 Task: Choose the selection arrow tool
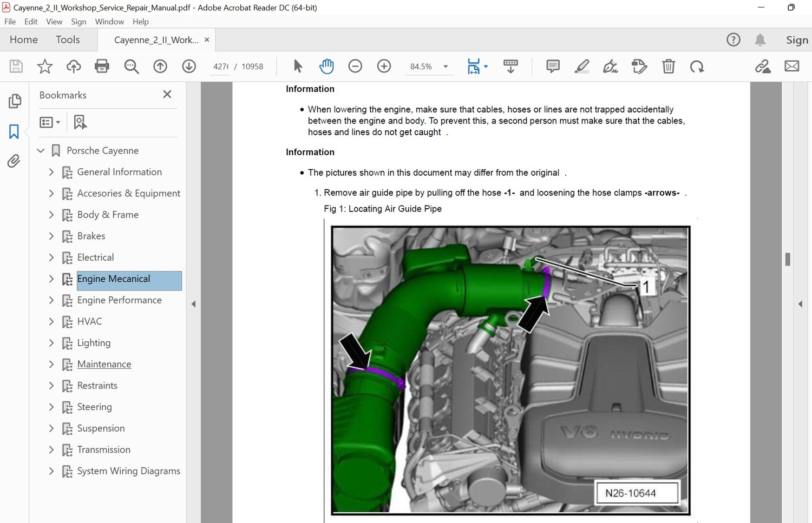coord(298,67)
